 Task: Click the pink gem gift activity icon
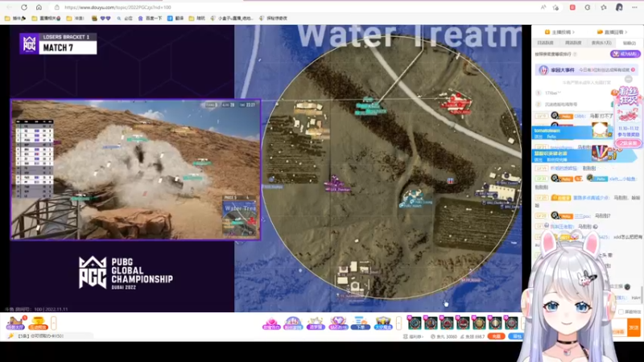[271, 323]
